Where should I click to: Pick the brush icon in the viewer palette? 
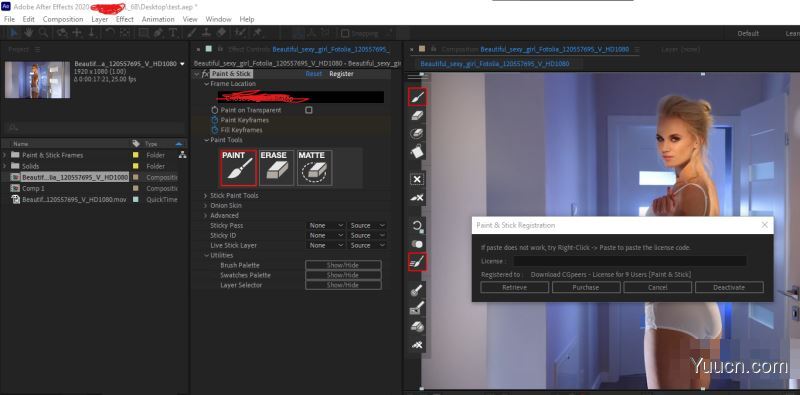click(417, 96)
